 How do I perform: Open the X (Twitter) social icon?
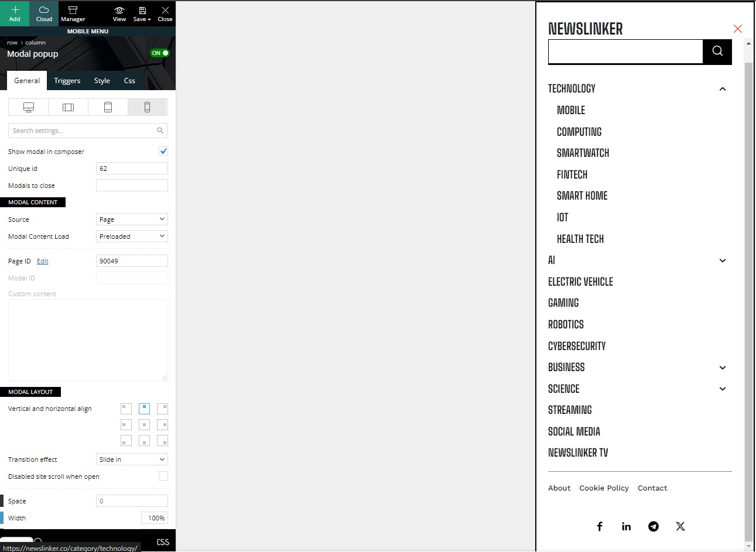[680, 526]
